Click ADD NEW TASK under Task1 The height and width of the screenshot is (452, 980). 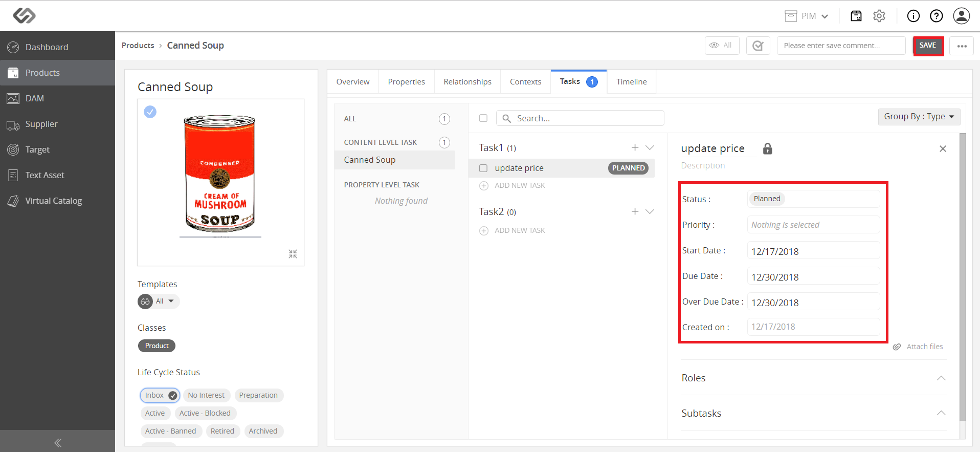[520, 185]
